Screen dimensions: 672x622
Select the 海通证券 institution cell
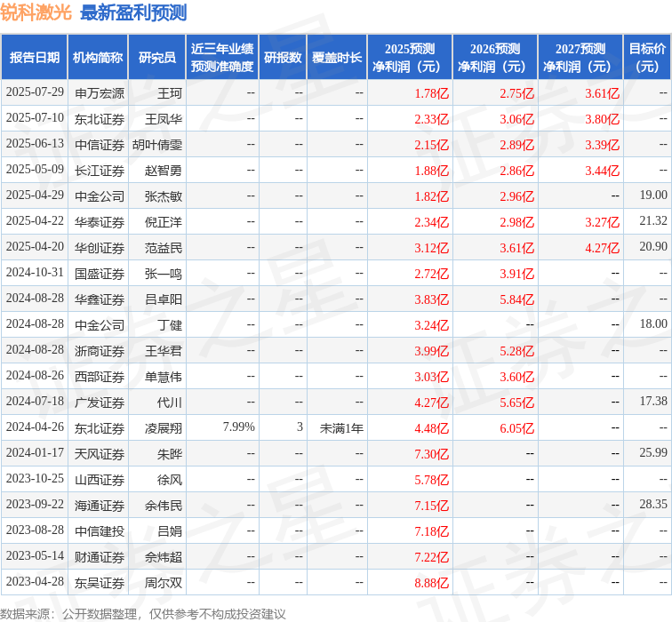100,505
